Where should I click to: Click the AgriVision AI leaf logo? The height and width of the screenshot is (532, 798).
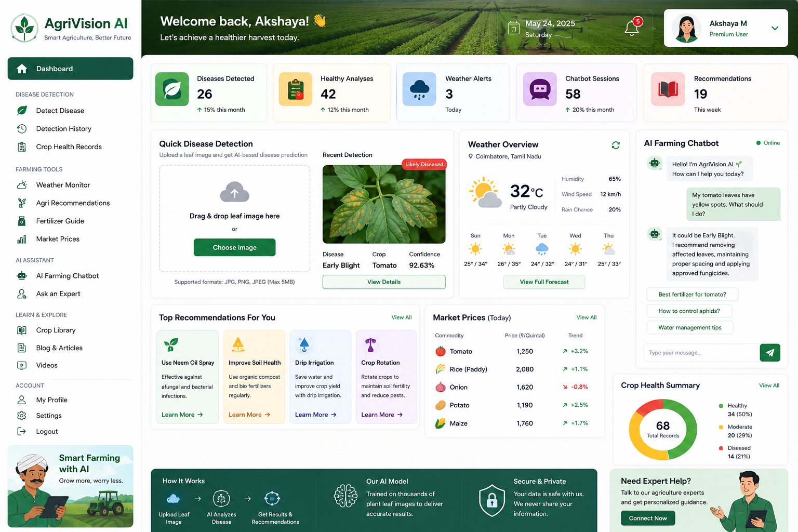click(x=24, y=28)
